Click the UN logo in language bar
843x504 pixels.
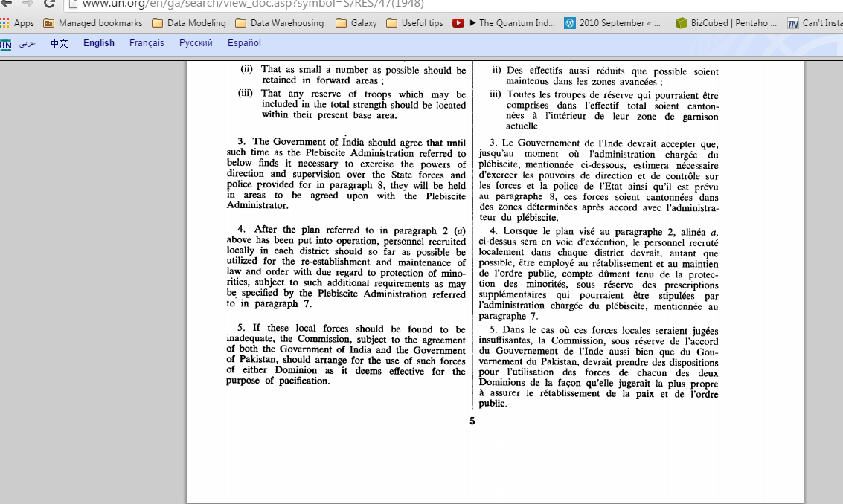point(6,45)
